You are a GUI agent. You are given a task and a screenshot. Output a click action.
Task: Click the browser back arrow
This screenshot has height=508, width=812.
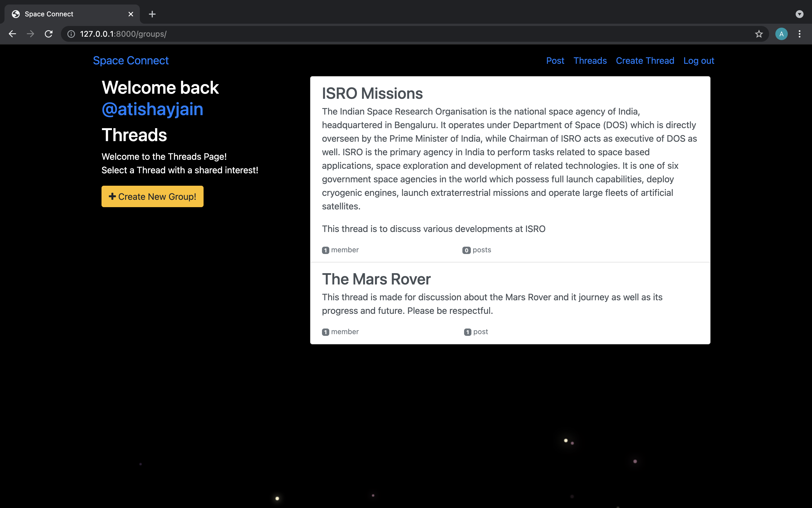tap(12, 34)
